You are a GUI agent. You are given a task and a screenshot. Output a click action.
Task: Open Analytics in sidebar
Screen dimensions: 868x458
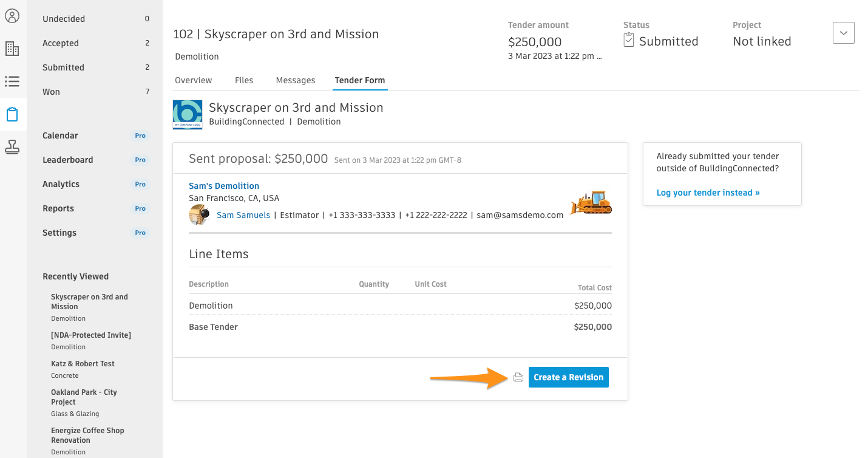61,184
